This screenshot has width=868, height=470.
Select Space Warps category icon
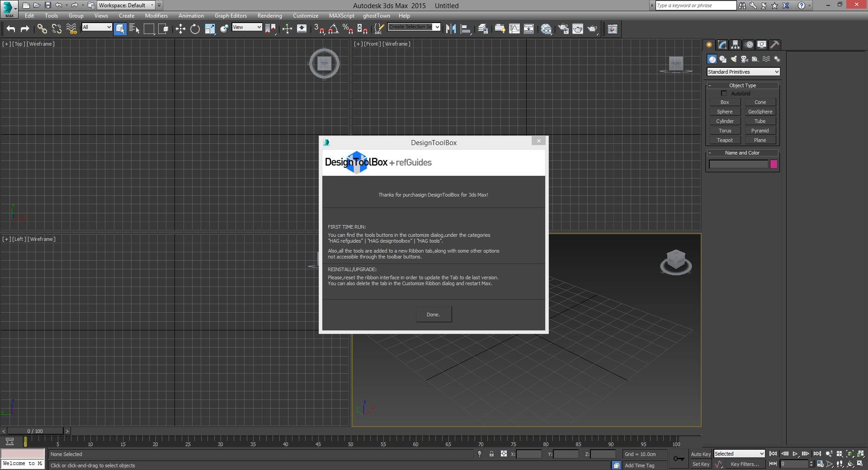point(766,59)
